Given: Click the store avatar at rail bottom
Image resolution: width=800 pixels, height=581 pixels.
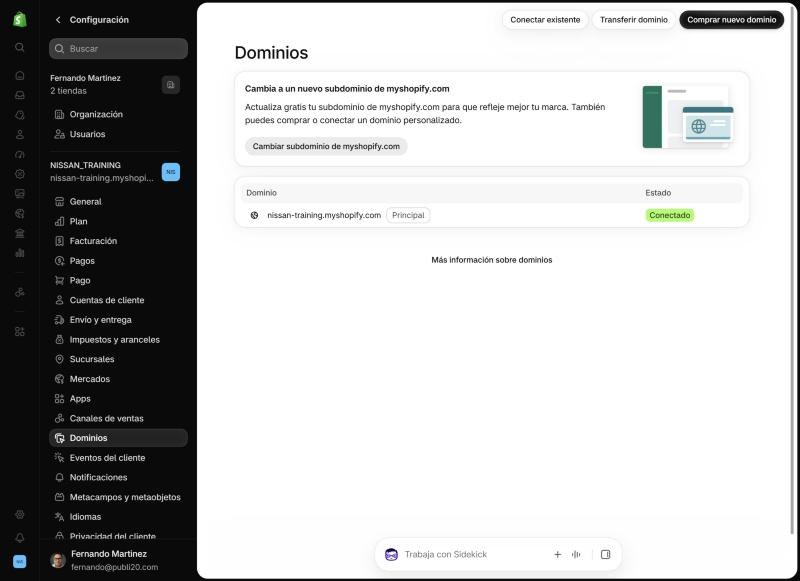Looking at the screenshot, I should coord(19,562).
